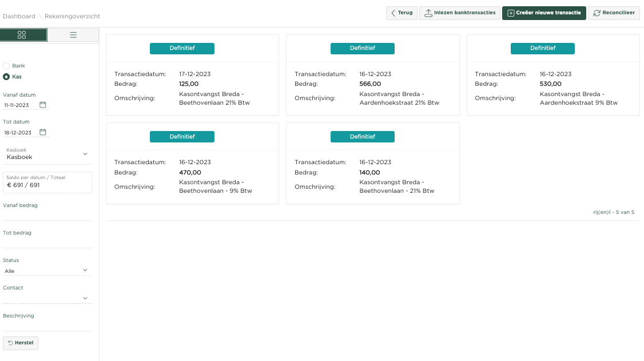Click Rekeningoverzicht breadcrumb item

click(72, 17)
